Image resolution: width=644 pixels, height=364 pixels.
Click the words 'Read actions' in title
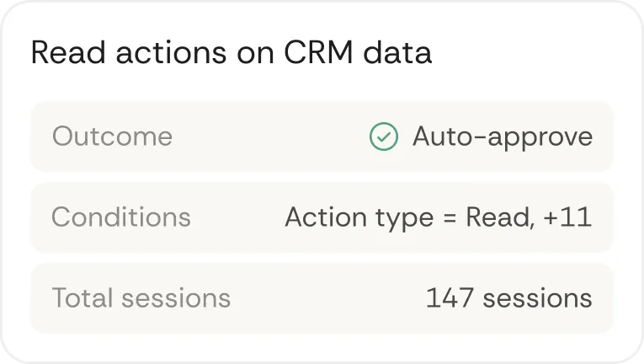(x=129, y=52)
